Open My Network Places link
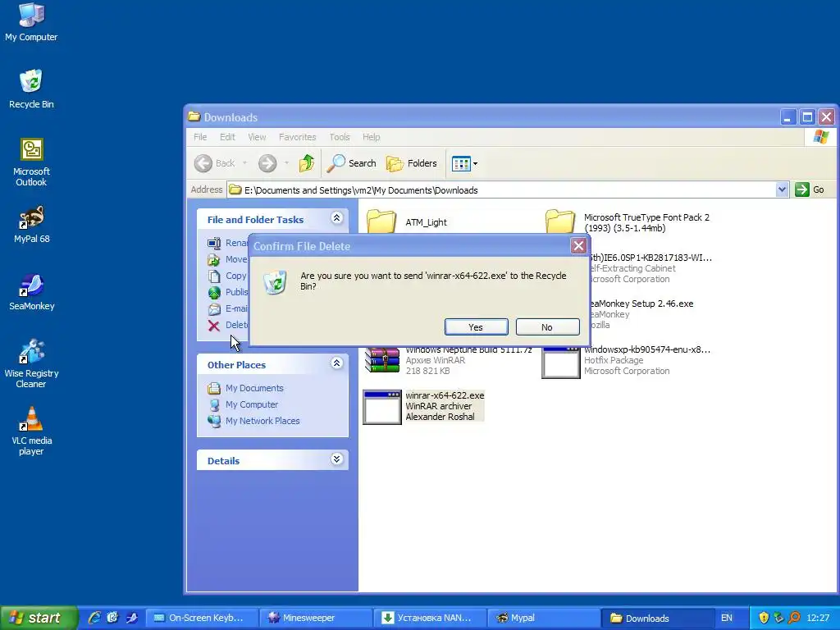 point(262,421)
